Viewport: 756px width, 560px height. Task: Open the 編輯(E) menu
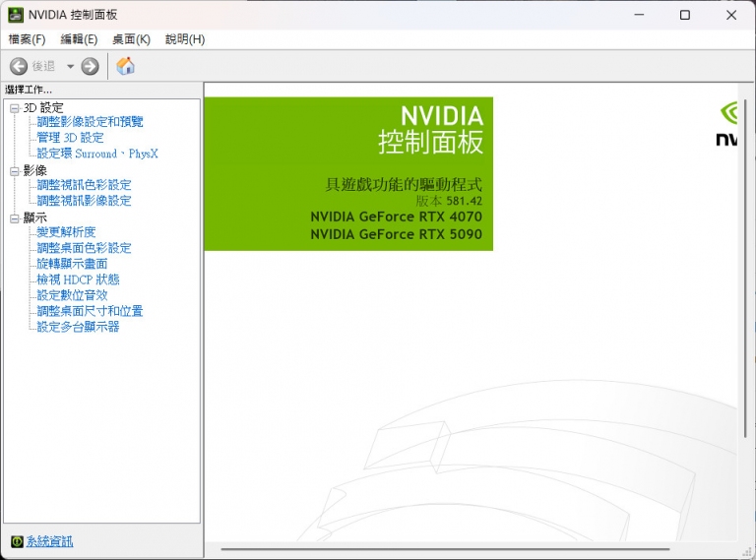[x=79, y=39]
